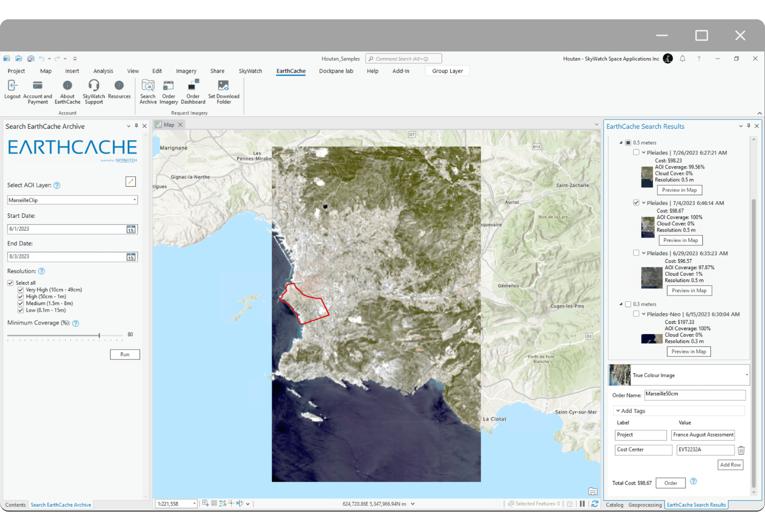This screenshot has height=532, width=765.
Task: Delete the Cost Center tag row
Action: tap(741, 450)
